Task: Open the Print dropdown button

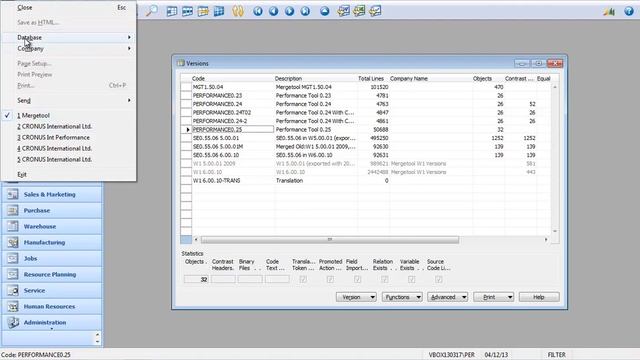Action: tap(493, 297)
